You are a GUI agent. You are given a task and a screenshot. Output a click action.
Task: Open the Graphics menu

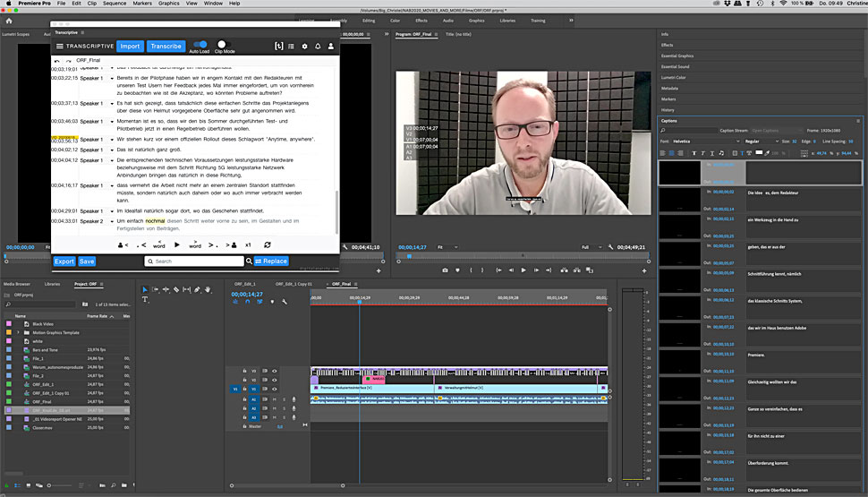(x=169, y=4)
